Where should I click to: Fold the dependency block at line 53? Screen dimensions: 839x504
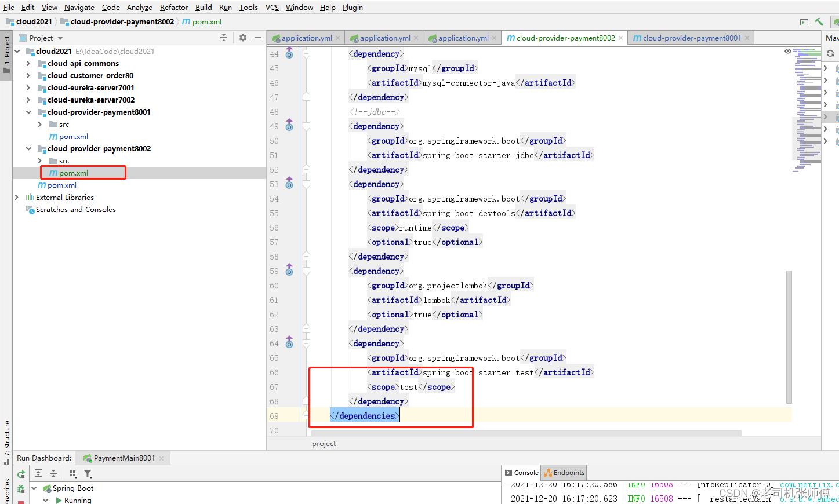307,184
